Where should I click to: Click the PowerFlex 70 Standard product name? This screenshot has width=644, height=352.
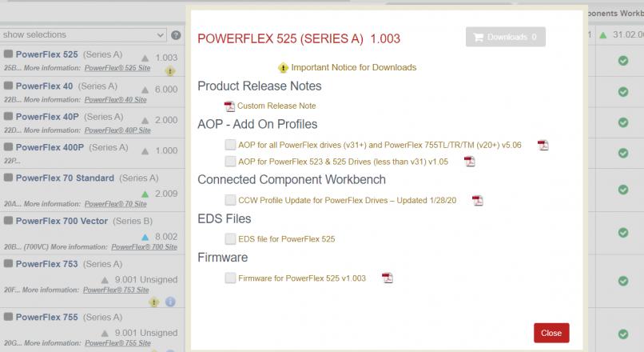pyautogui.click(x=65, y=178)
